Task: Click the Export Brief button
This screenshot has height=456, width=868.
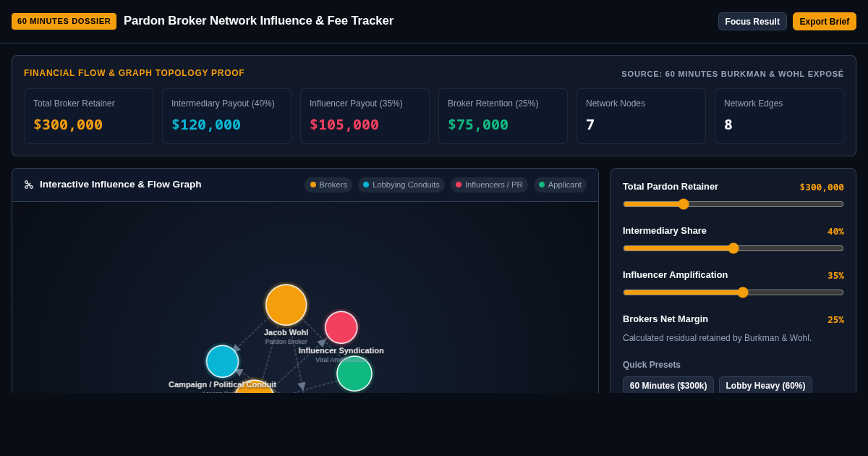Action: tap(825, 22)
